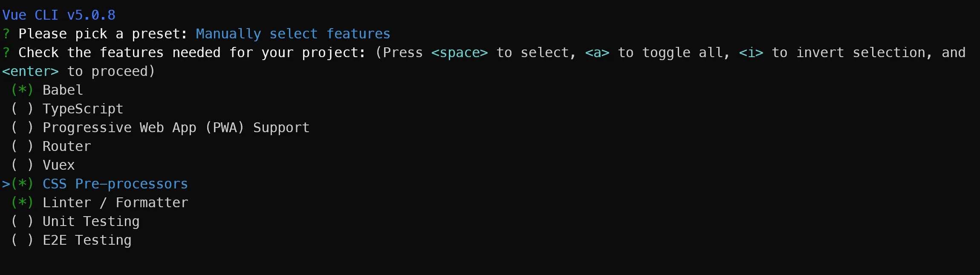Click the Vue CLI v5.0.8 header
The height and width of the screenshot is (275, 980).
pos(59,15)
